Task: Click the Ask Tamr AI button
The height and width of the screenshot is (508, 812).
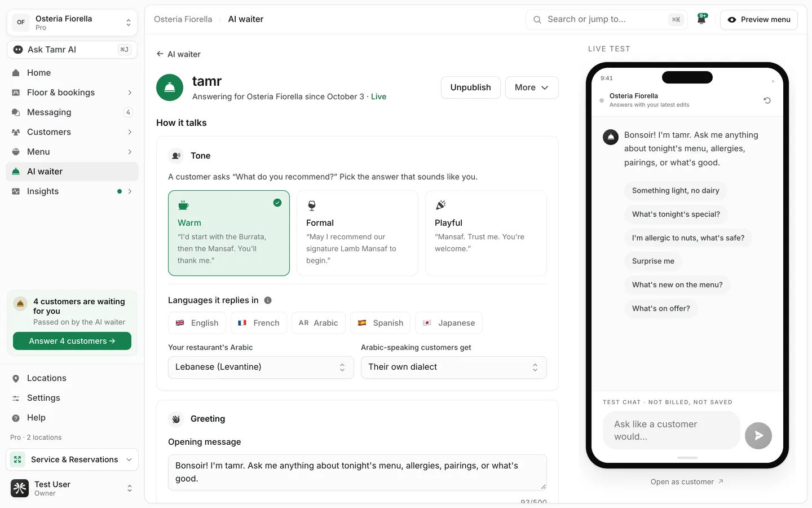Action: click(x=72, y=50)
